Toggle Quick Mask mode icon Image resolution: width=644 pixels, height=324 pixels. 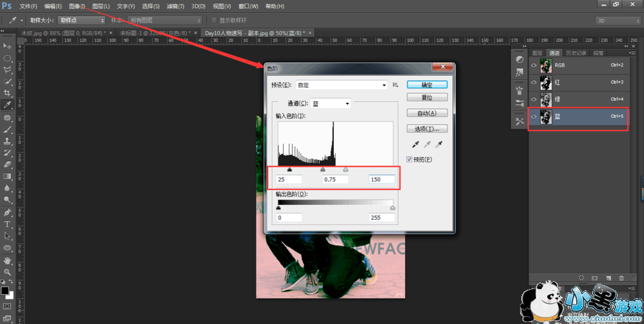point(7,307)
